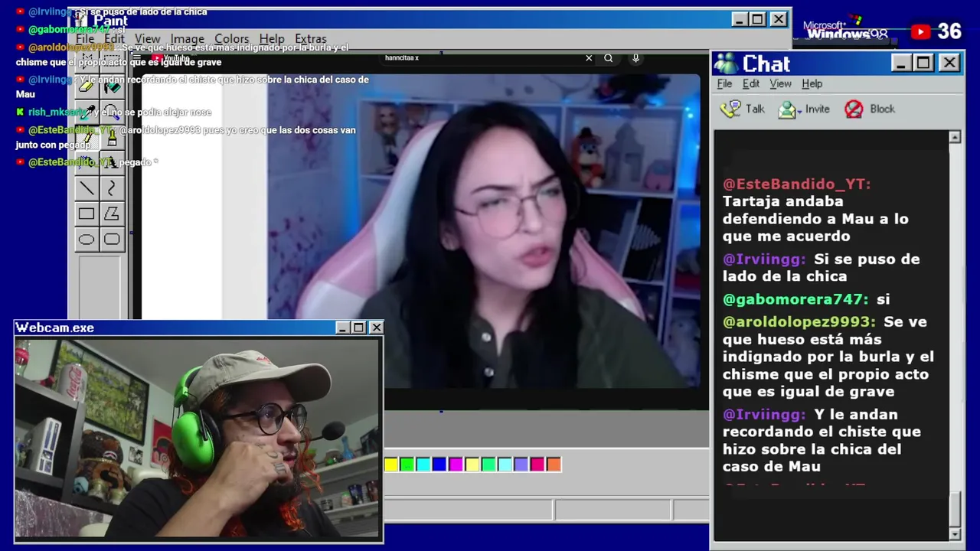980x551 pixels.
Task: Click the webcam video feed
Action: point(198,439)
